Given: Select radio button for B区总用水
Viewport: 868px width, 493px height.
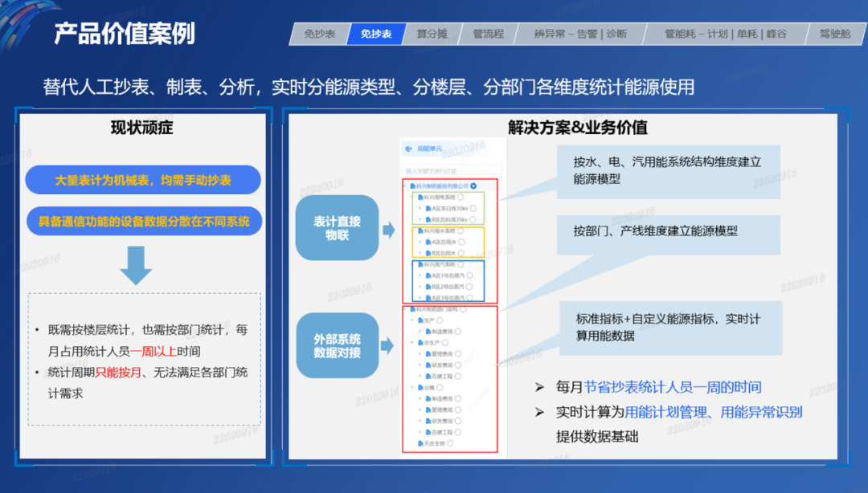Looking at the screenshot, I should (x=461, y=253).
